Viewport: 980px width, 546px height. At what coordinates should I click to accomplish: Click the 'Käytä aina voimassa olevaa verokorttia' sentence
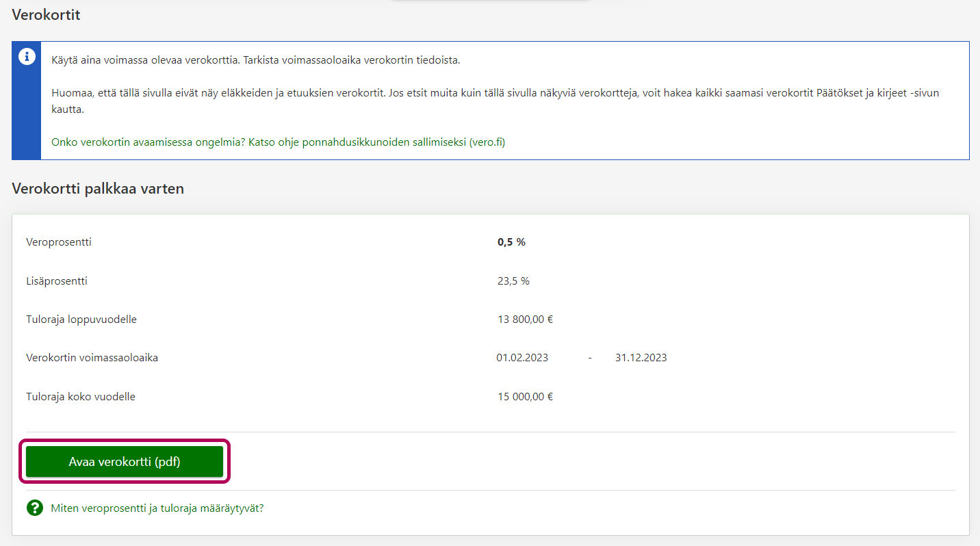click(x=255, y=60)
